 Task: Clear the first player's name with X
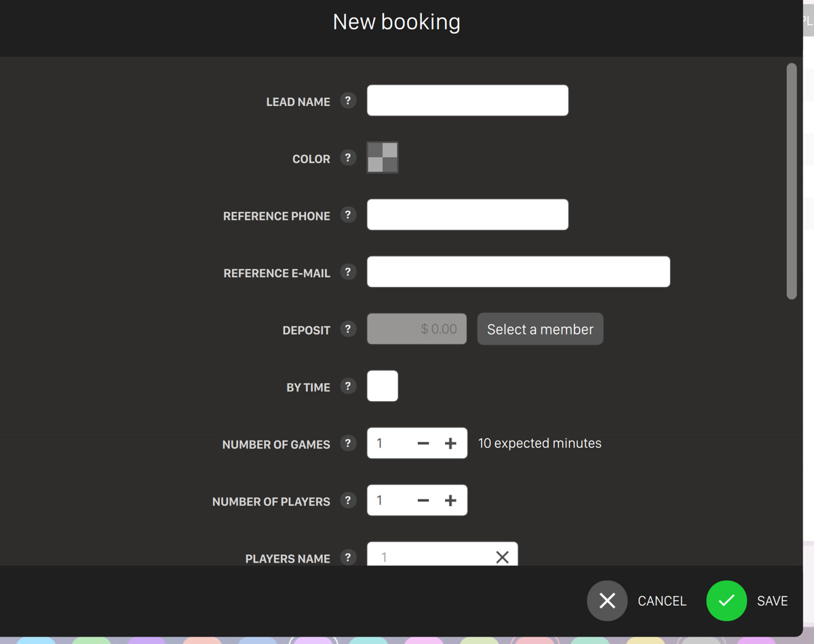(502, 557)
